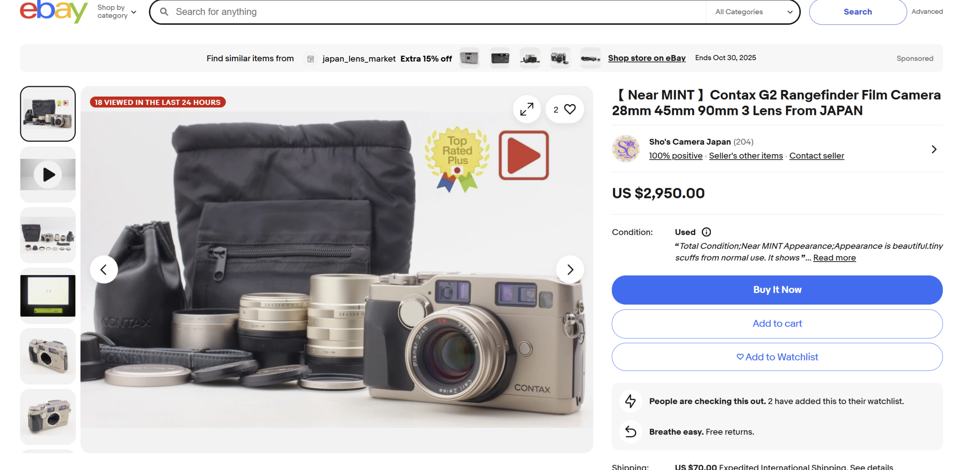
Task: Open Seller's other items link
Action: pos(745,156)
